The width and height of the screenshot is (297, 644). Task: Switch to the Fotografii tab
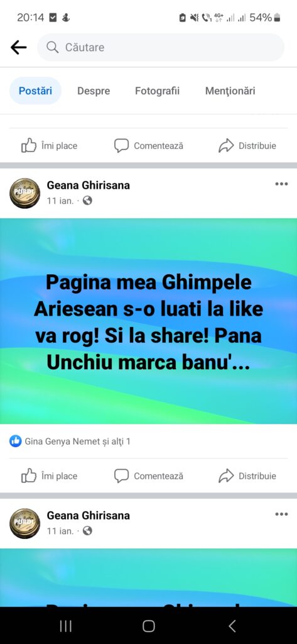(157, 91)
